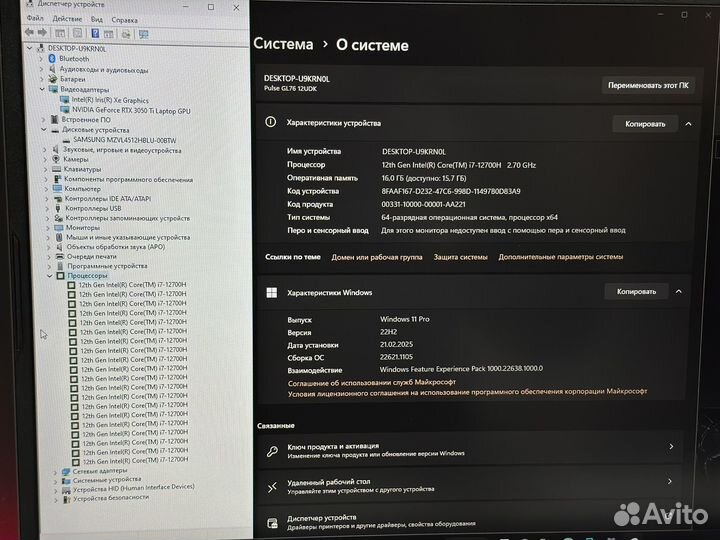Click Копировать for Характеристики Windows

click(x=636, y=292)
